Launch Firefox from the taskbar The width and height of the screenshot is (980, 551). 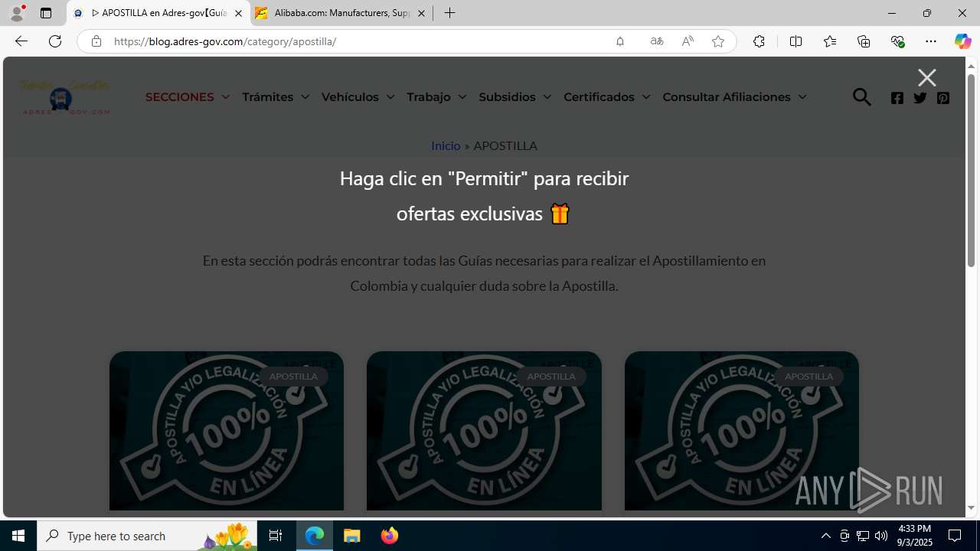[389, 536]
